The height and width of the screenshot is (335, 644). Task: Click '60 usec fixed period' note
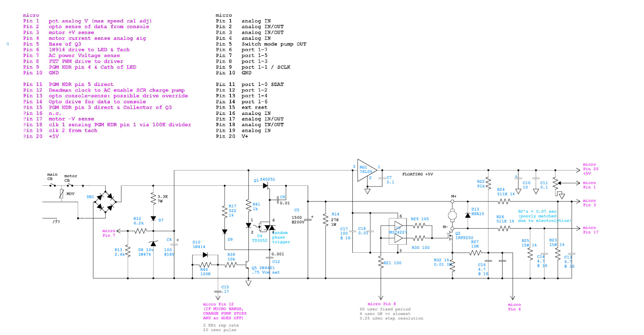click(x=385, y=309)
